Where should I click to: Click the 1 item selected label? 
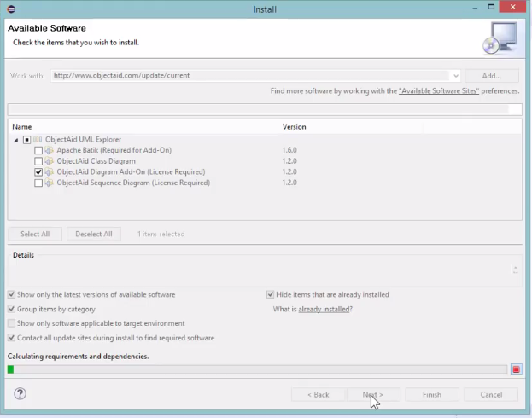pyautogui.click(x=161, y=234)
